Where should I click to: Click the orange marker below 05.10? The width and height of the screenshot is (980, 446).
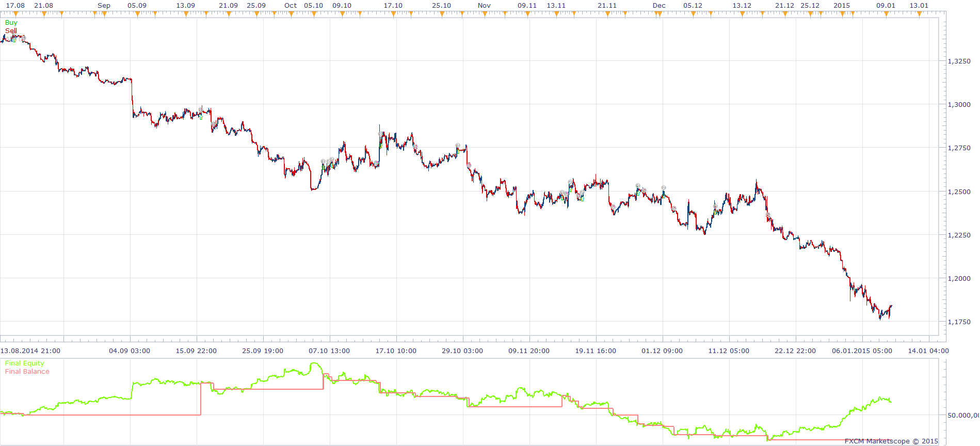pos(314,14)
